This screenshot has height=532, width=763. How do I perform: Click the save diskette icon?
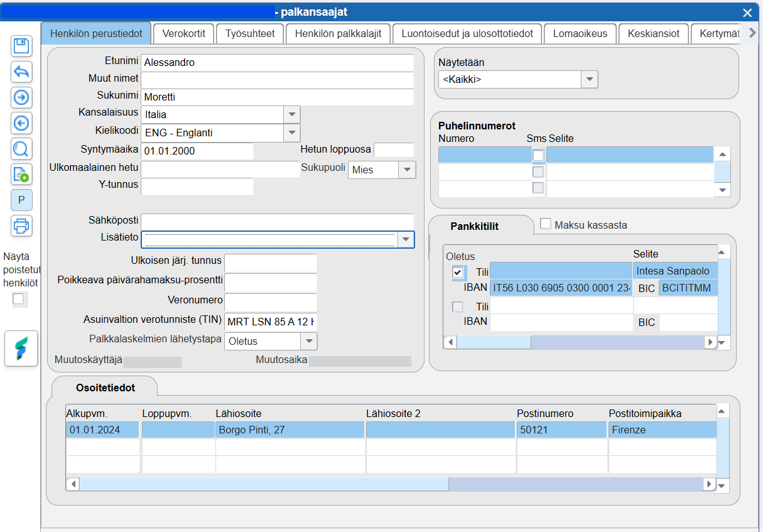(22, 46)
